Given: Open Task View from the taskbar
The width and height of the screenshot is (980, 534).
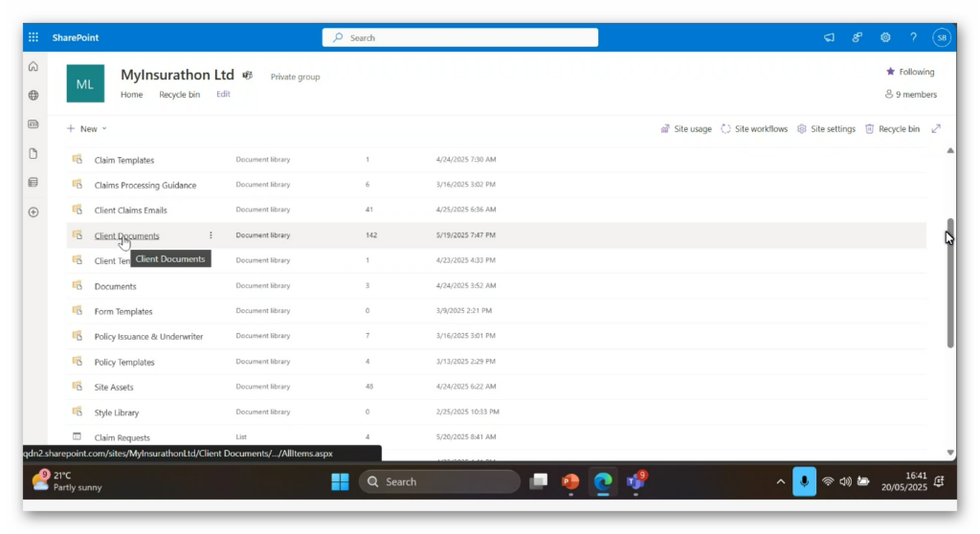Looking at the screenshot, I should (538, 481).
